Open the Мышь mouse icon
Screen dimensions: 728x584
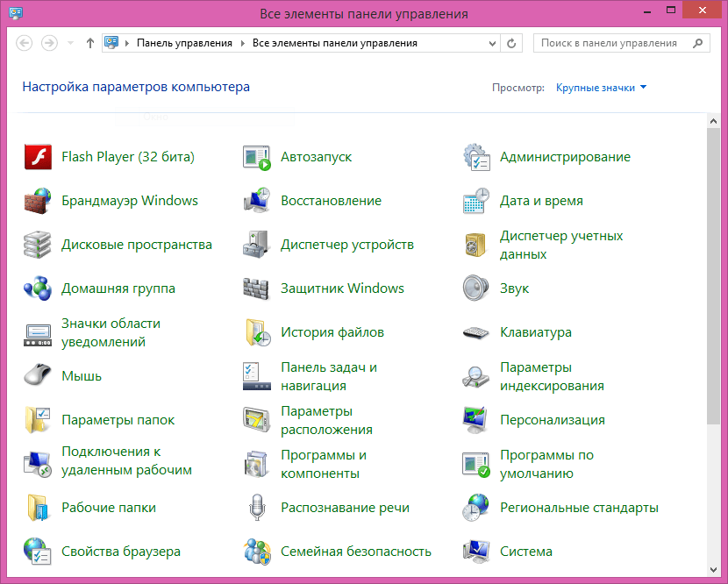click(38, 374)
